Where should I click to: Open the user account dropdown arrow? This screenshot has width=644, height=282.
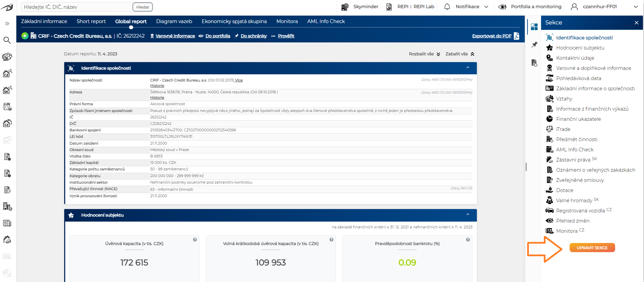(636, 7)
